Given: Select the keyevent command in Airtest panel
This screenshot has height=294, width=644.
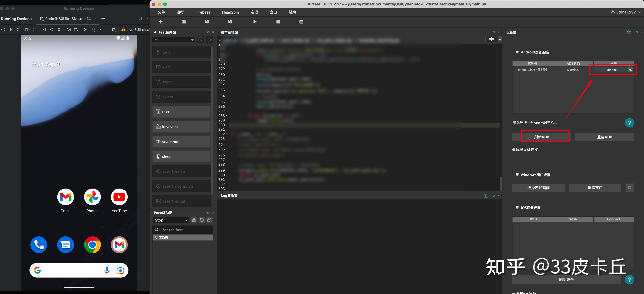Looking at the screenshot, I should click(x=181, y=127).
